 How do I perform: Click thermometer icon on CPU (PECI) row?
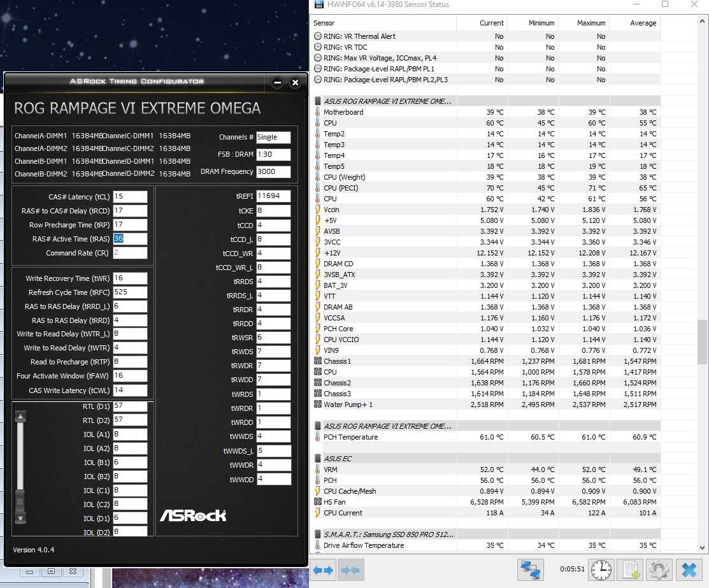point(317,188)
